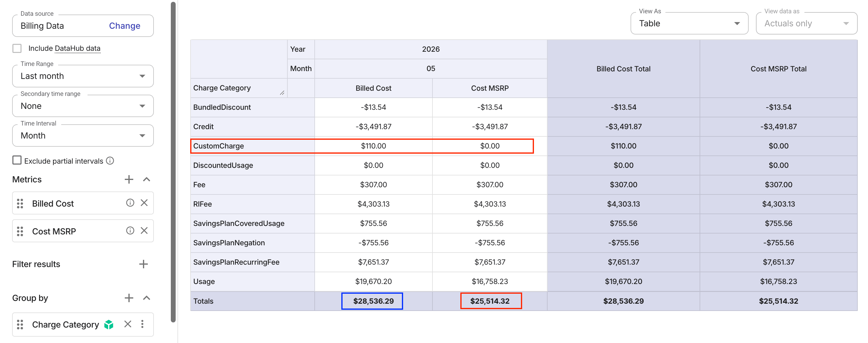Click the $110.00 CustomCharge Billed Cost cell
Screen dimensions: 868x343
373,146
